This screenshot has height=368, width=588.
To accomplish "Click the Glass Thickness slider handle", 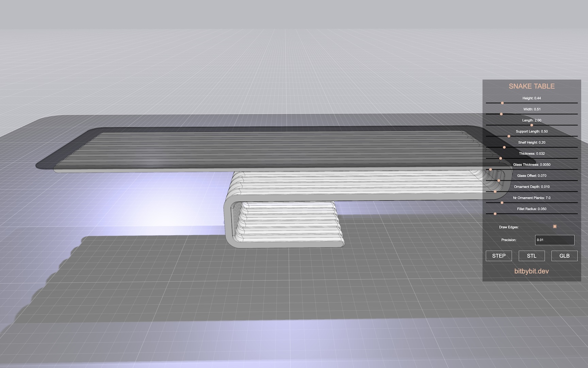I will (x=490, y=169).
